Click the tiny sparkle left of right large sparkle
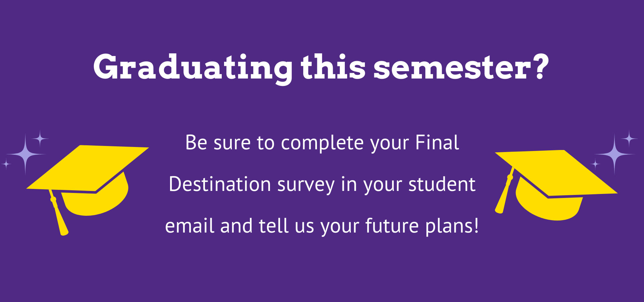Screen dimensions: 644x302 [595, 164]
